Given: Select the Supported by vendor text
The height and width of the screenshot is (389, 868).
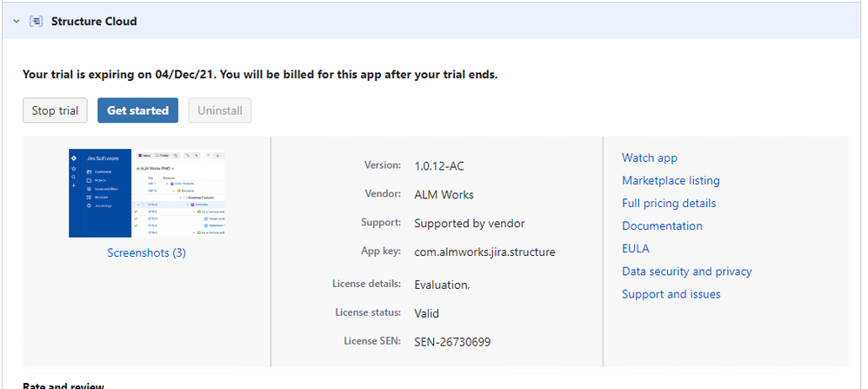Looking at the screenshot, I should click(x=470, y=224).
